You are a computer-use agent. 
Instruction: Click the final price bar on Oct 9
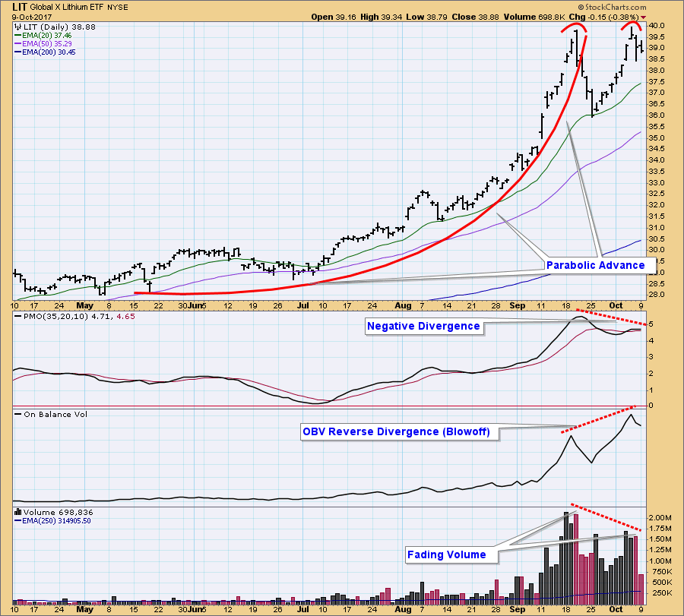pos(641,46)
